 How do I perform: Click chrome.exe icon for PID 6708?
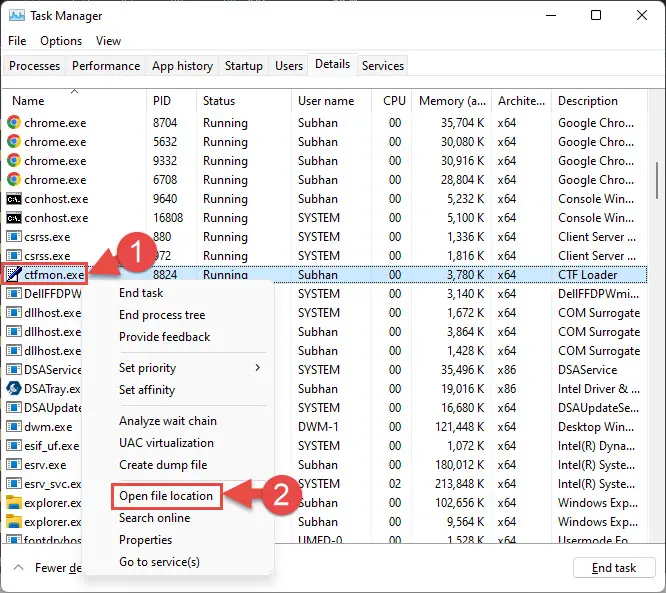click(x=14, y=180)
